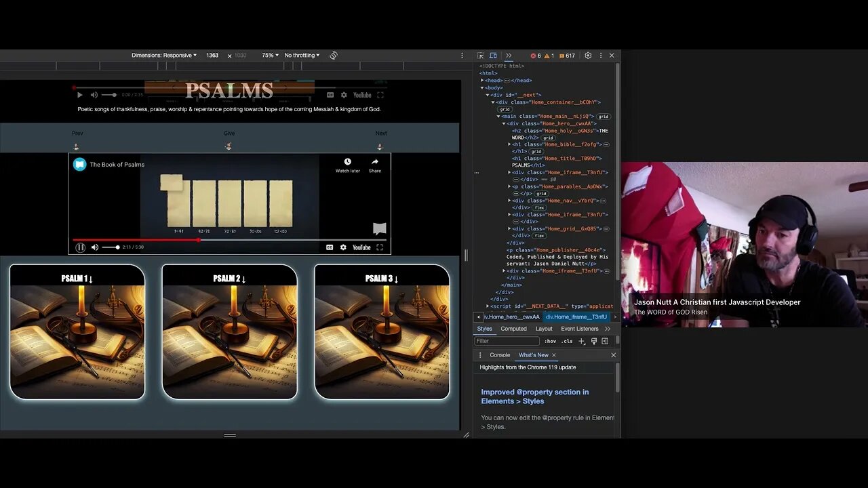The width and height of the screenshot is (868, 488).
Task: Open the 1 warning indicator
Action: pyautogui.click(x=550, y=56)
